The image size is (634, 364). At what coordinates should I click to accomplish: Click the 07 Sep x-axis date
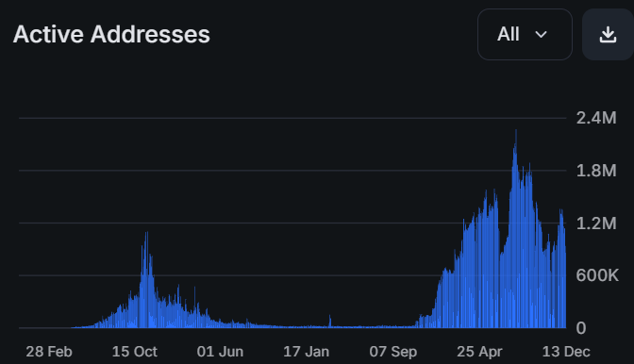pos(393,352)
